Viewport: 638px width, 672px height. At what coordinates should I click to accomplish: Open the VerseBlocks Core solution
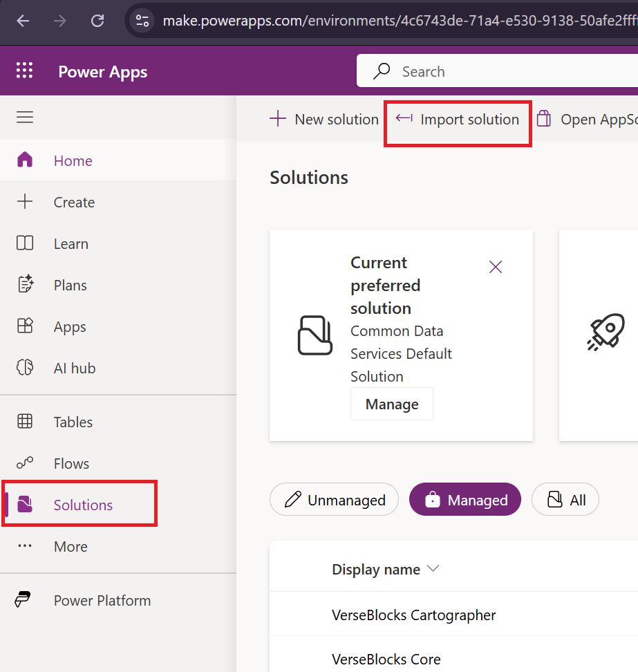[386, 659]
